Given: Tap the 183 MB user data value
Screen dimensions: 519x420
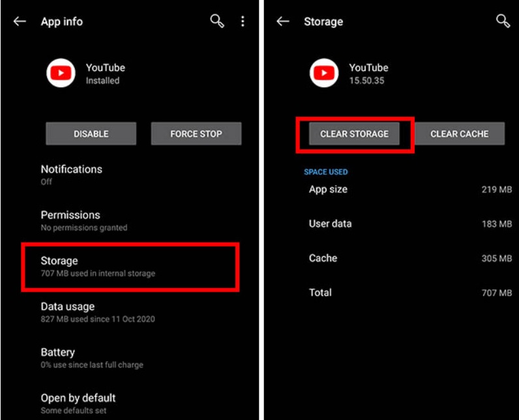Looking at the screenshot, I should pos(497,224).
